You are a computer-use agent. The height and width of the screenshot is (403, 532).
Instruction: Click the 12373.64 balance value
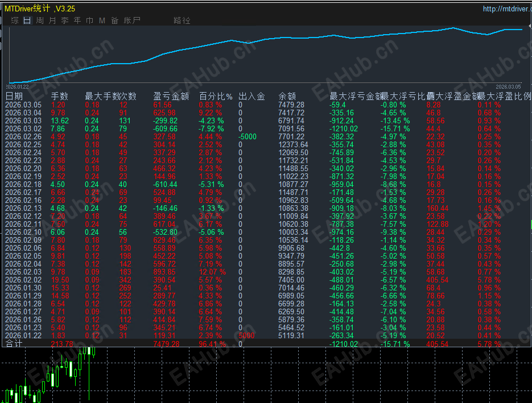293,144
